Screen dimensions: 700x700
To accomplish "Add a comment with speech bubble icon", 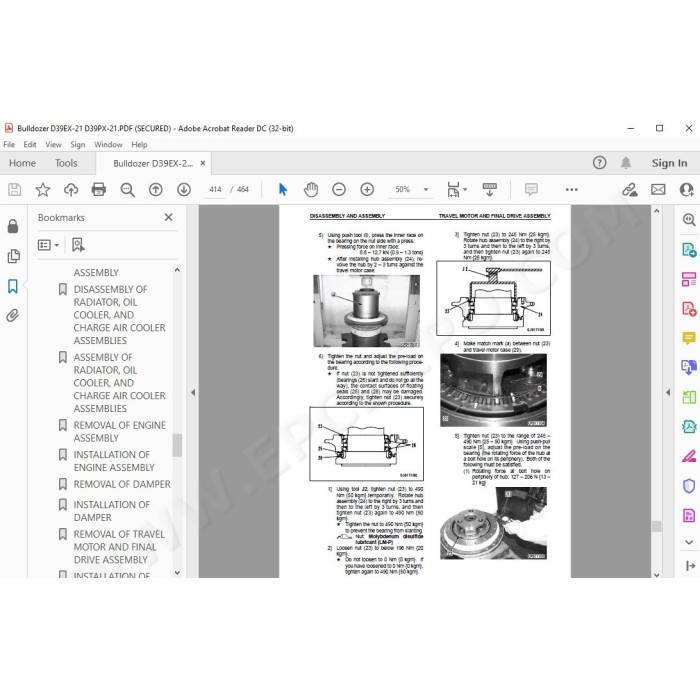I will coord(531,189).
